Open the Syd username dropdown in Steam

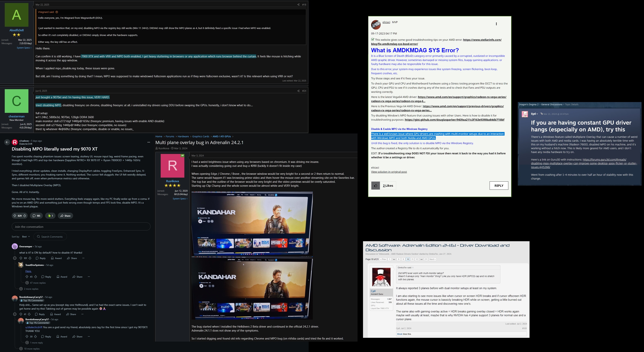point(534,114)
